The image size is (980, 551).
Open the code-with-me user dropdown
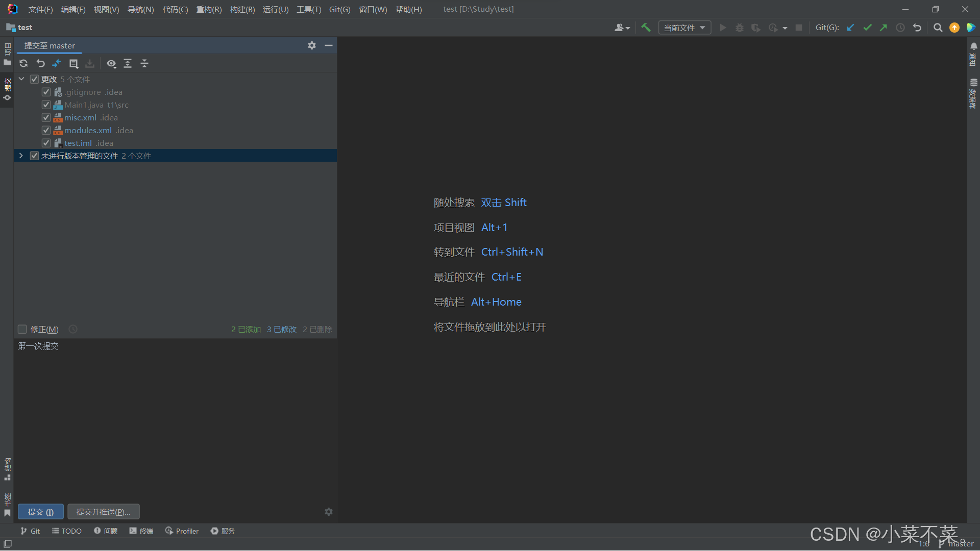pyautogui.click(x=622, y=28)
